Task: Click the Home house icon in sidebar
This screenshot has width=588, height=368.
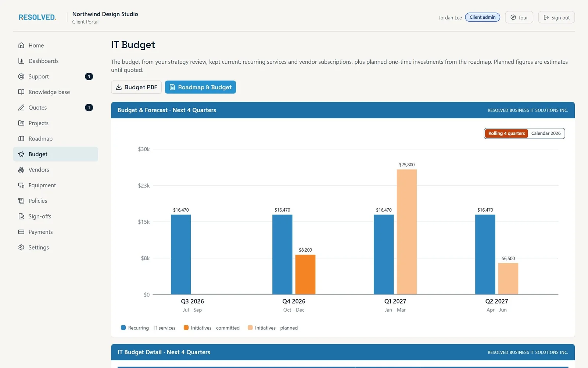Action: [21, 45]
